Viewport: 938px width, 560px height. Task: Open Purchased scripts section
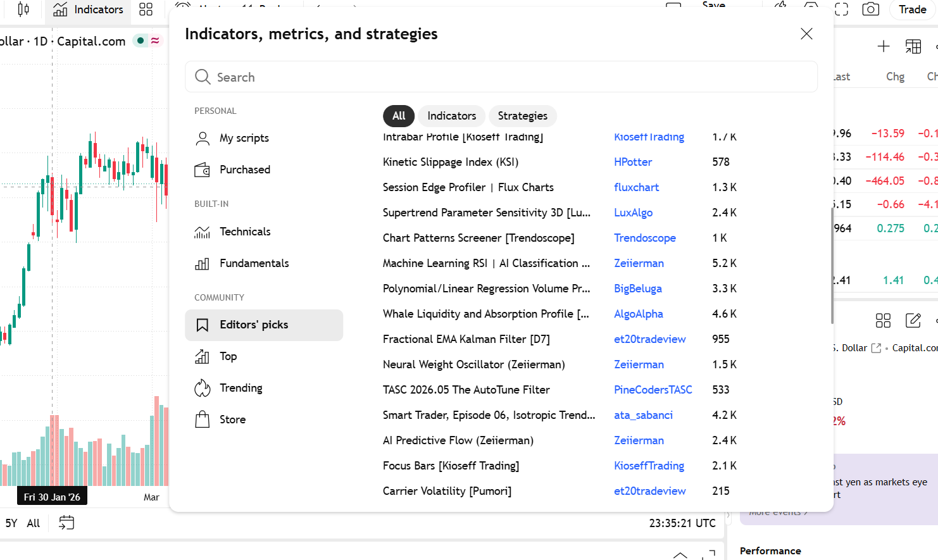(264, 170)
